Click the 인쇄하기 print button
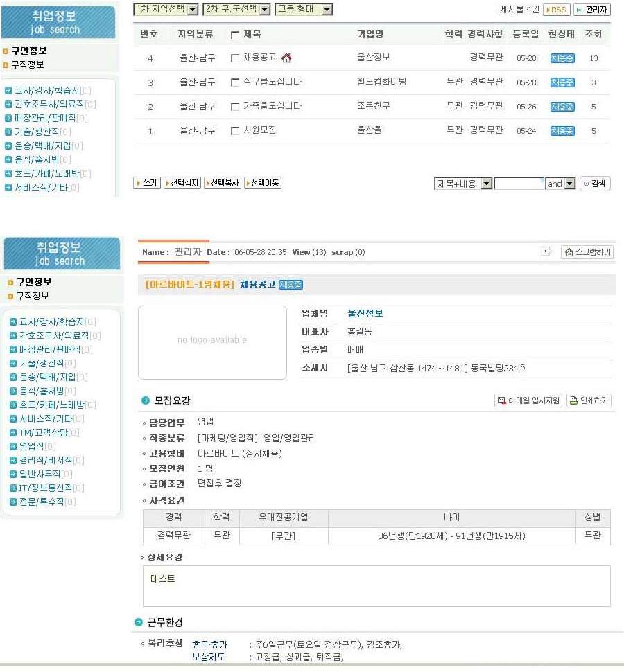624x672 pixels. click(589, 400)
